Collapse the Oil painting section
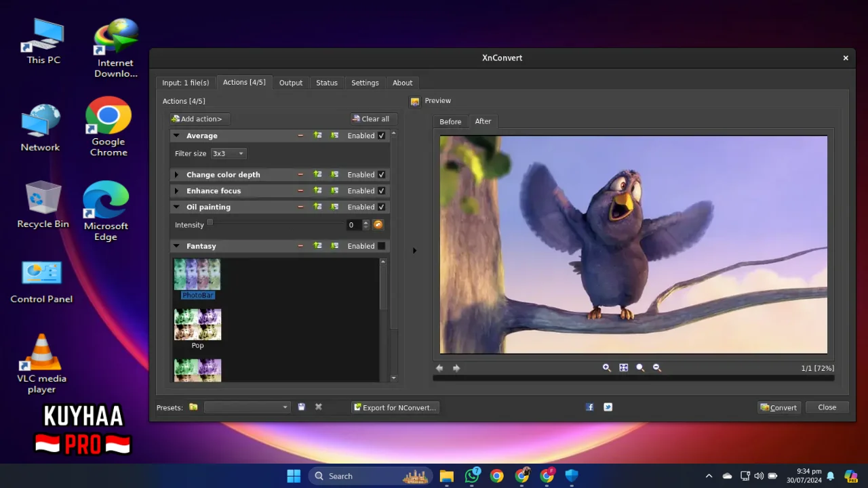868x488 pixels. [x=176, y=207]
